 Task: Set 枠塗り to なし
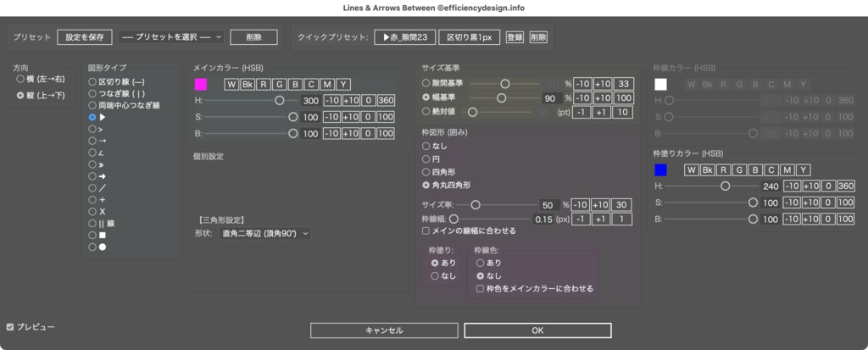[x=443, y=275]
